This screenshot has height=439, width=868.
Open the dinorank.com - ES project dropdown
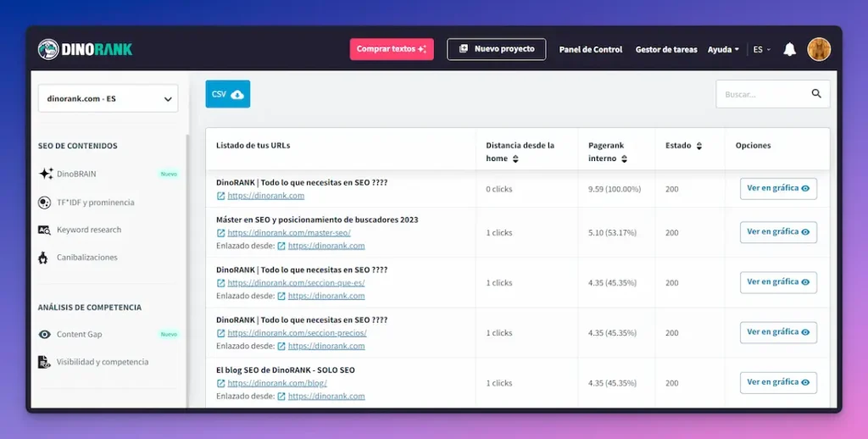point(108,98)
